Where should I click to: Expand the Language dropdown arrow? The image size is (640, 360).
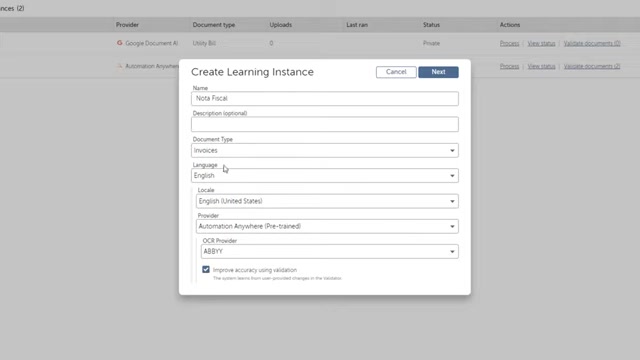click(452, 176)
